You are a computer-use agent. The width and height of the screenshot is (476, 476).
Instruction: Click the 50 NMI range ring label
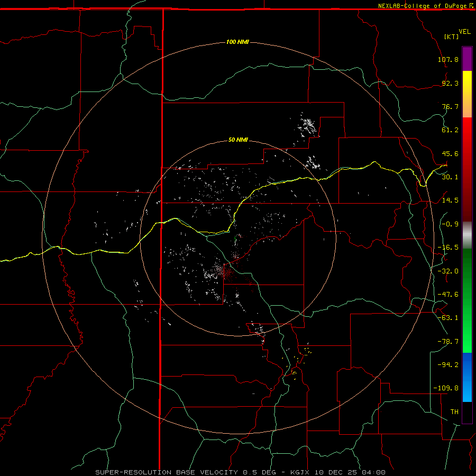tap(238, 140)
